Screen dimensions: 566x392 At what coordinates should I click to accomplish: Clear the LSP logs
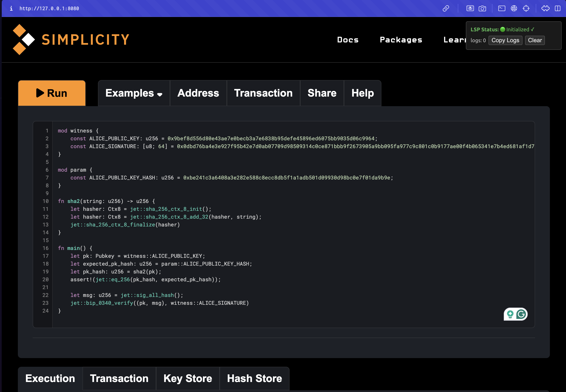(535, 40)
